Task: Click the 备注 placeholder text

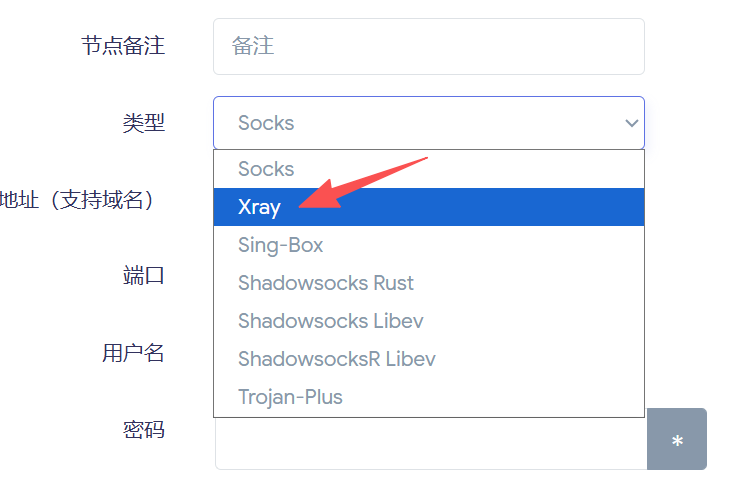Action: tap(252, 46)
